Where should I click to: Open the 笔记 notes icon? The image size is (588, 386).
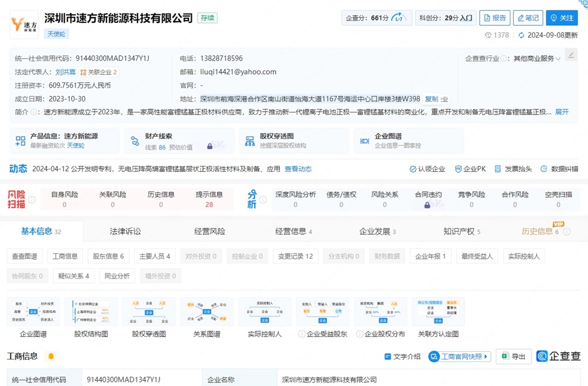(x=527, y=18)
